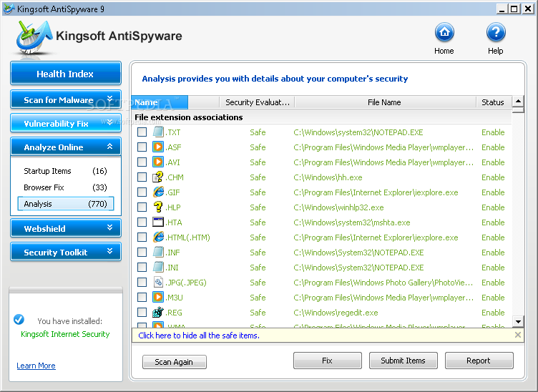Click the notepad icon beside .TXT
This screenshot has width=538, height=392.
158,132
